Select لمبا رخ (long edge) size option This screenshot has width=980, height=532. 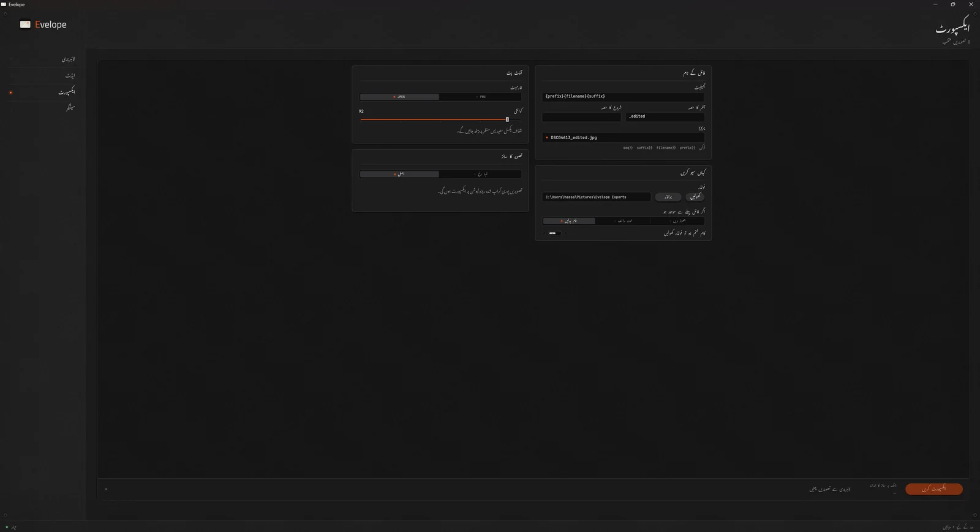coord(481,174)
